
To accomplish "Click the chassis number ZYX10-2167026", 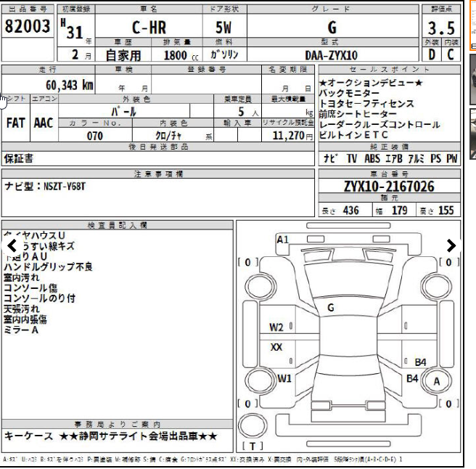I will [388, 187].
